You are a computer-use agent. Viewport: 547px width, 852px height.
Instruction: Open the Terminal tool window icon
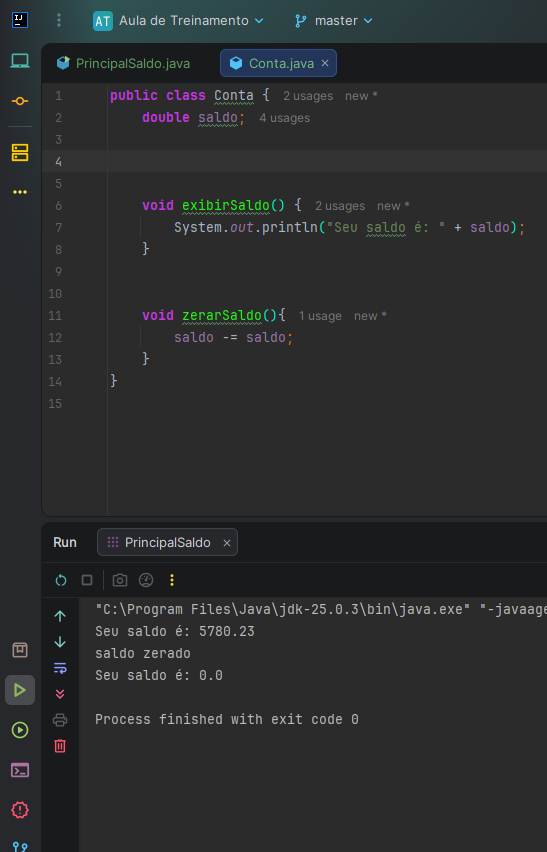[20, 770]
